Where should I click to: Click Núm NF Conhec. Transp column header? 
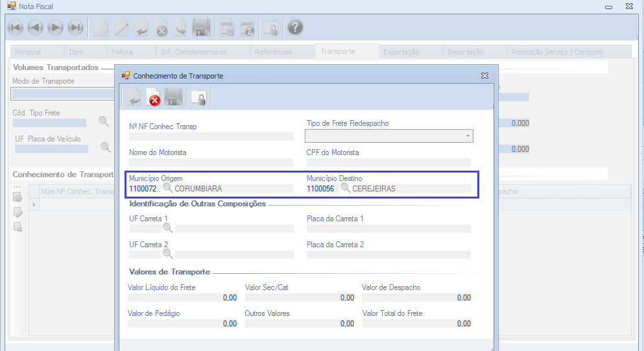click(78, 191)
